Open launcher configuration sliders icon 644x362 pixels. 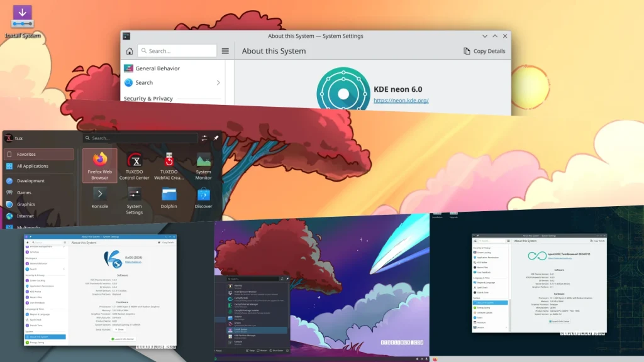click(204, 138)
